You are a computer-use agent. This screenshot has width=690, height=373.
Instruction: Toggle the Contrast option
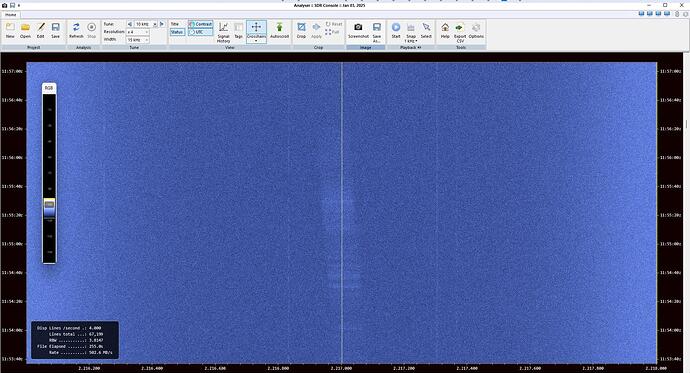(201, 24)
